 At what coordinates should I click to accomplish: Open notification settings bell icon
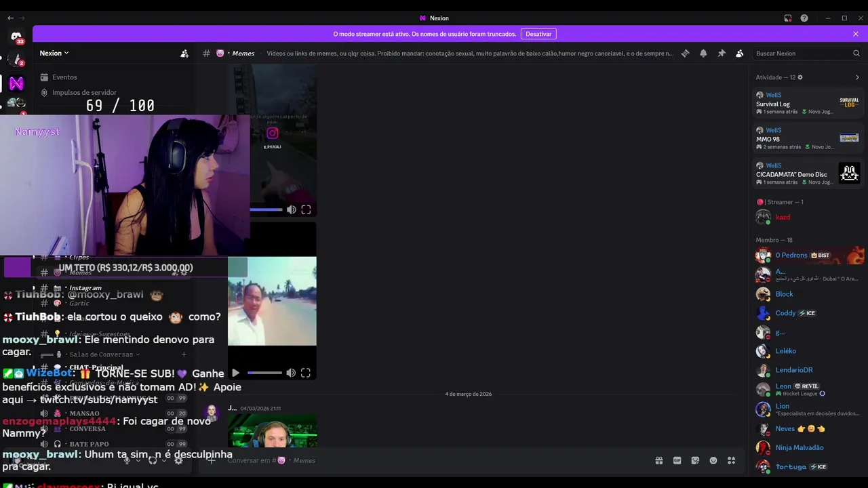(703, 54)
